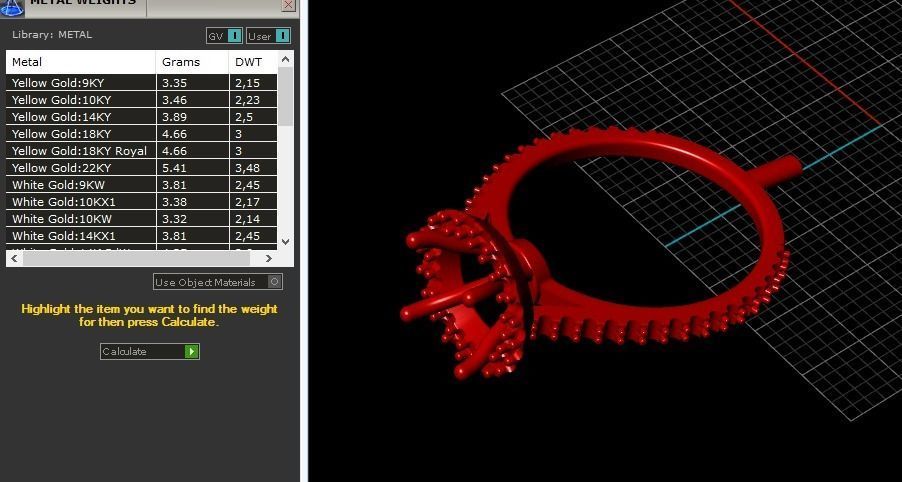Click the 3.38 grams value

tap(174, 202)
